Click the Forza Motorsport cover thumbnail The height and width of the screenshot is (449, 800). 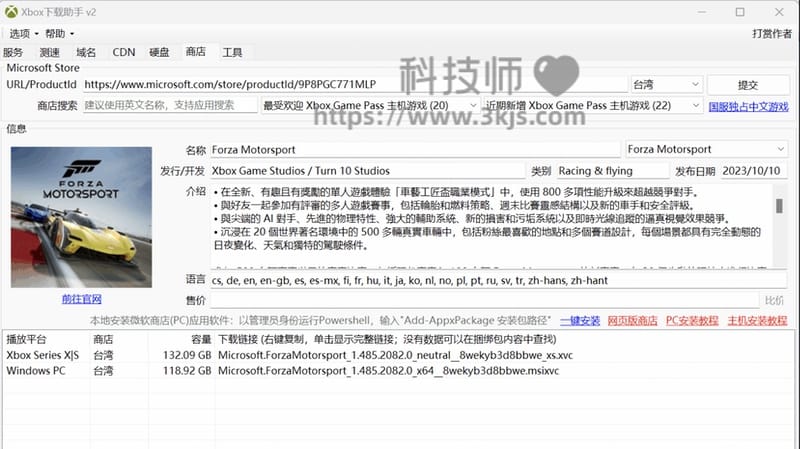tap(81, 217)
